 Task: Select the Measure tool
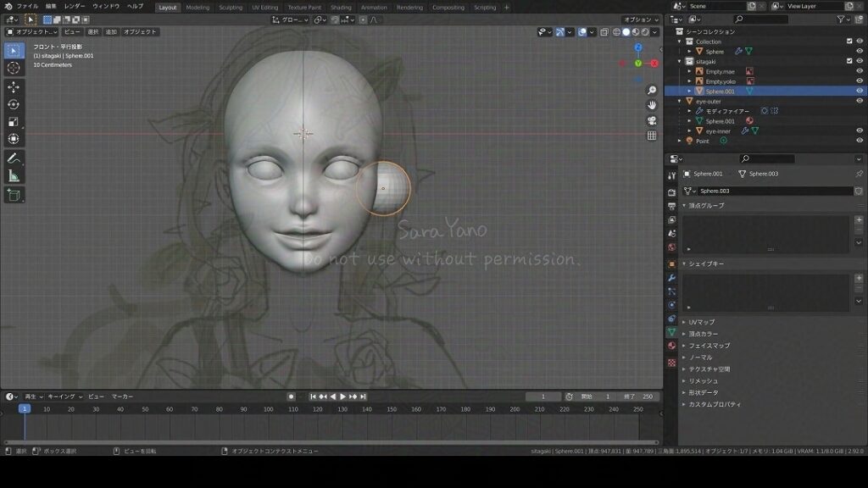tap(14, 176)
